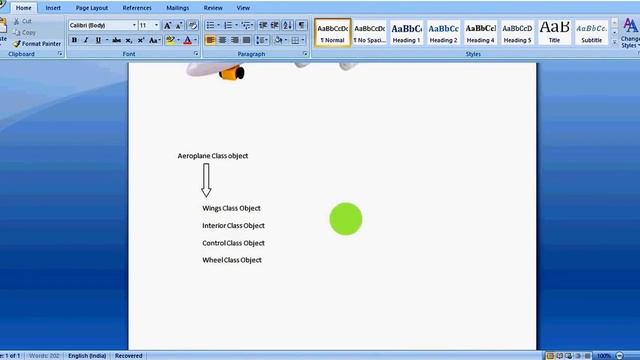Clear formatting with eraser icon
This screenshot has width=640, height=360.
coord(193,25)
